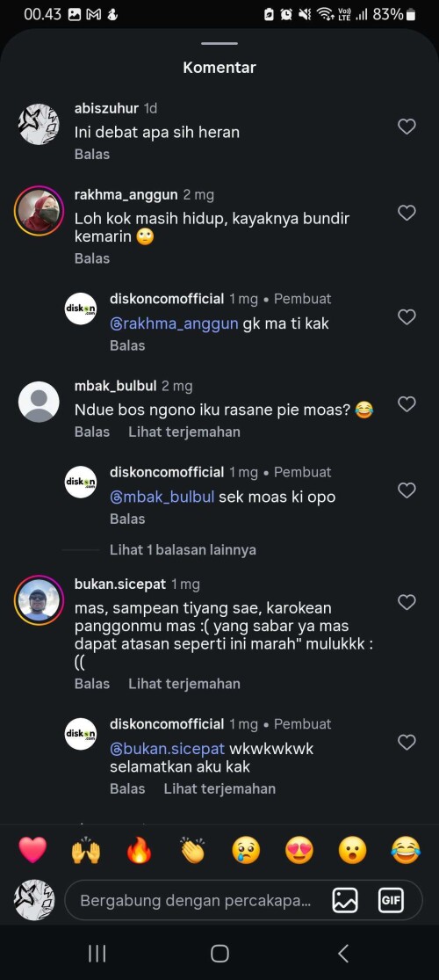Image resolution: width=439 pixels, height=980 pixels.
Task: Open the image attachment picker icon
Action: [x=345, y=901]
